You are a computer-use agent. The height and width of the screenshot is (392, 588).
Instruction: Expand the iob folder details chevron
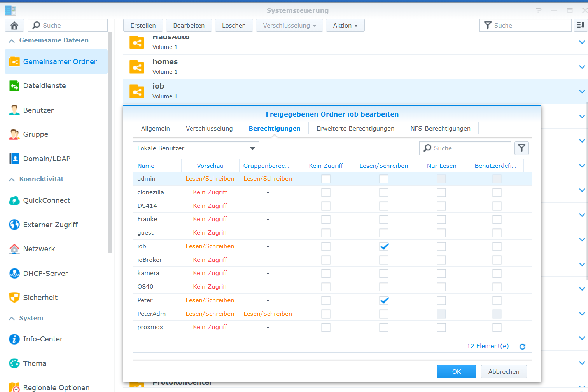coord(582,91)
